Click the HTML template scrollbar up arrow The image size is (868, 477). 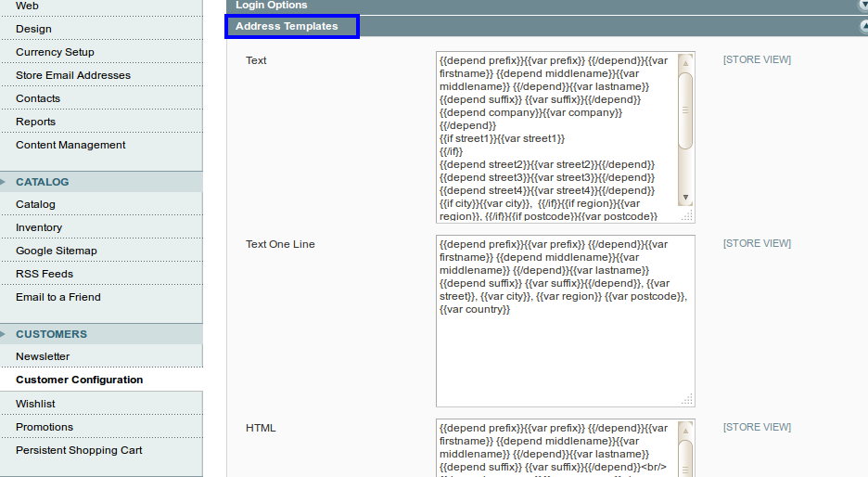tap(685, 432)
